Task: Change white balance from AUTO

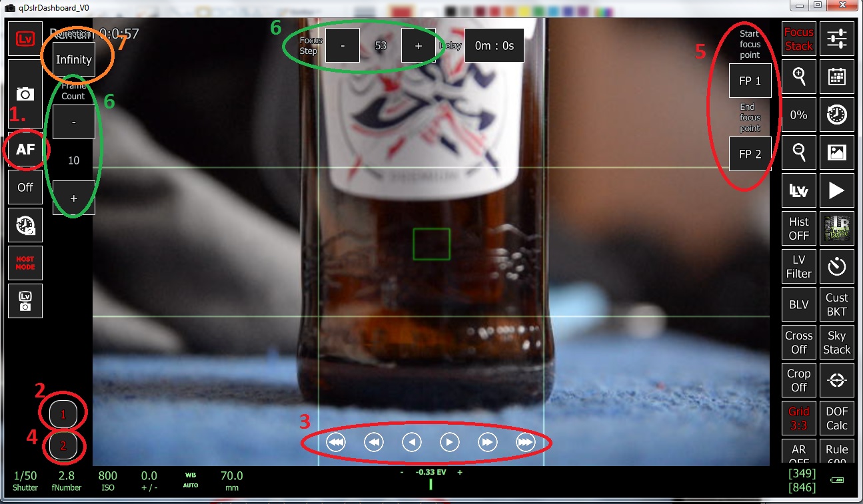Action: tap(190, 479)
